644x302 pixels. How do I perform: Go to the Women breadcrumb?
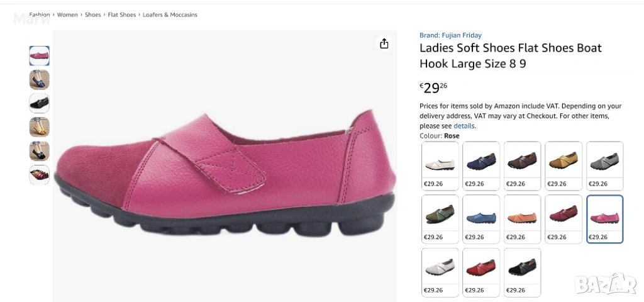(x=67, y=14)
